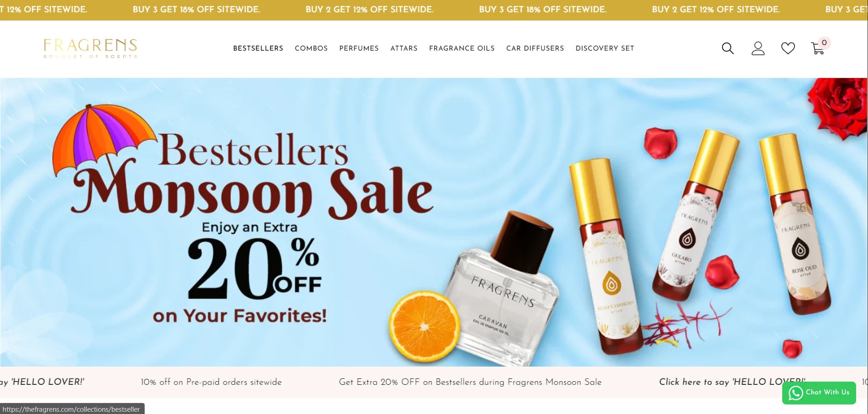Navigate to Car Diffusers

pyautogui.click(x=535, y=48)
